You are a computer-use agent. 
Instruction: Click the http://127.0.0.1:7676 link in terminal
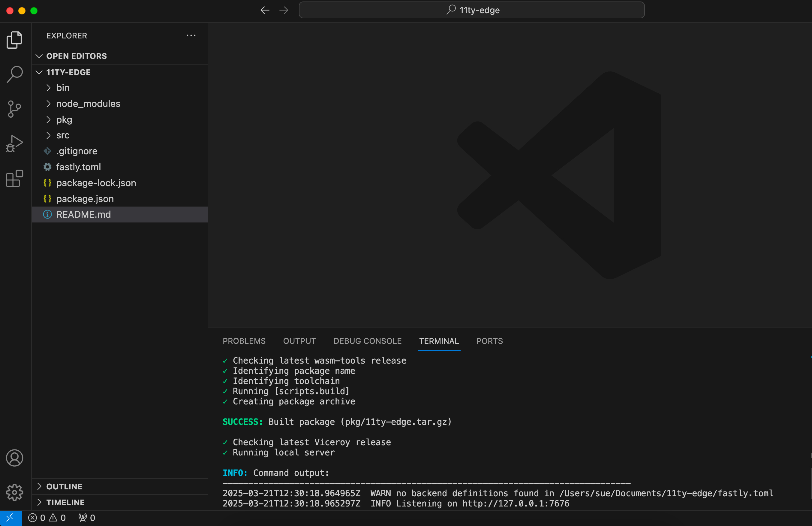point(516,503)
